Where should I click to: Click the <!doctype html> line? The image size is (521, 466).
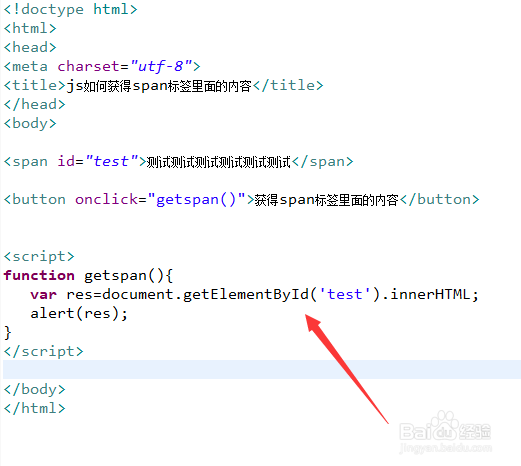(x=70, y=9)
